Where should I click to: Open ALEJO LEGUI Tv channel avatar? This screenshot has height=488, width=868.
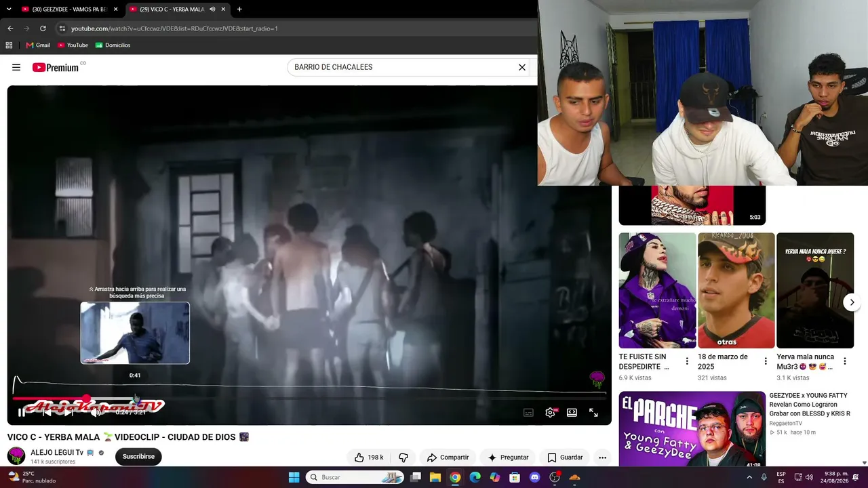tap(16, 456)
